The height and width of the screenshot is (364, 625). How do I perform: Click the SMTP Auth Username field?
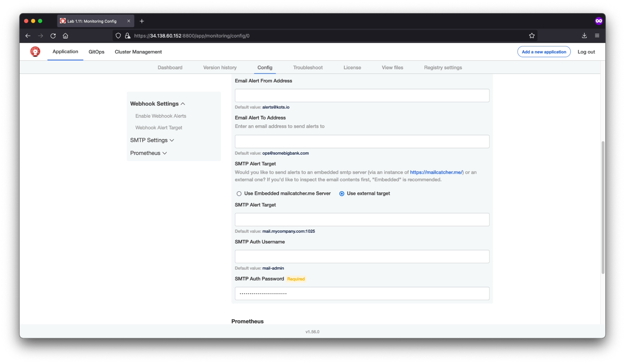pos(362,257)
